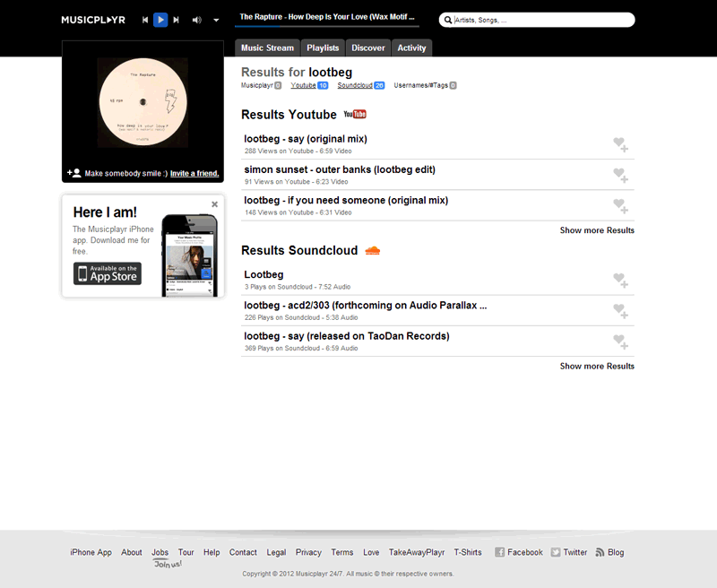This screenshot has height=588, width=717.
Task: Click the search magnifier icon
Action: tap(448, 20)
